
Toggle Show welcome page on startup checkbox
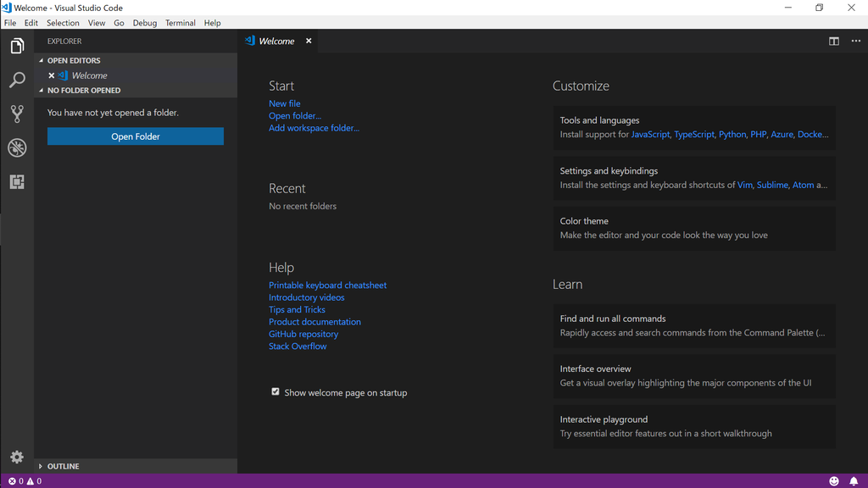point(275,391)
